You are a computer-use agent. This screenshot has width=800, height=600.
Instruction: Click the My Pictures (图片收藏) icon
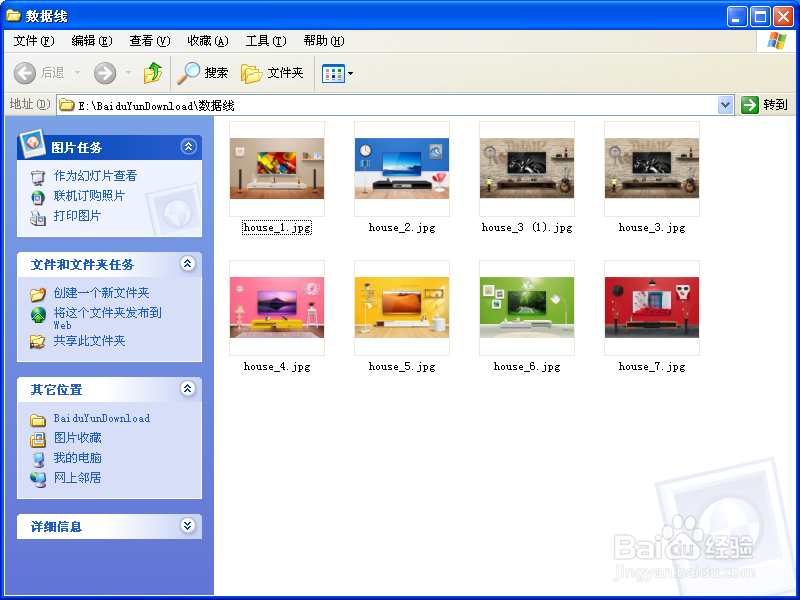tap(38, 439)
